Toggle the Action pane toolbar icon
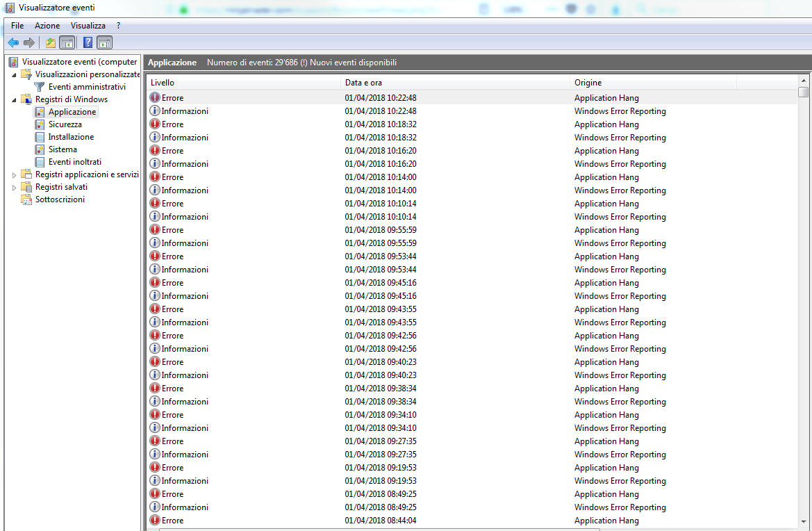The width and height of the screenshot is (812, 531). [x=105, y=42]
